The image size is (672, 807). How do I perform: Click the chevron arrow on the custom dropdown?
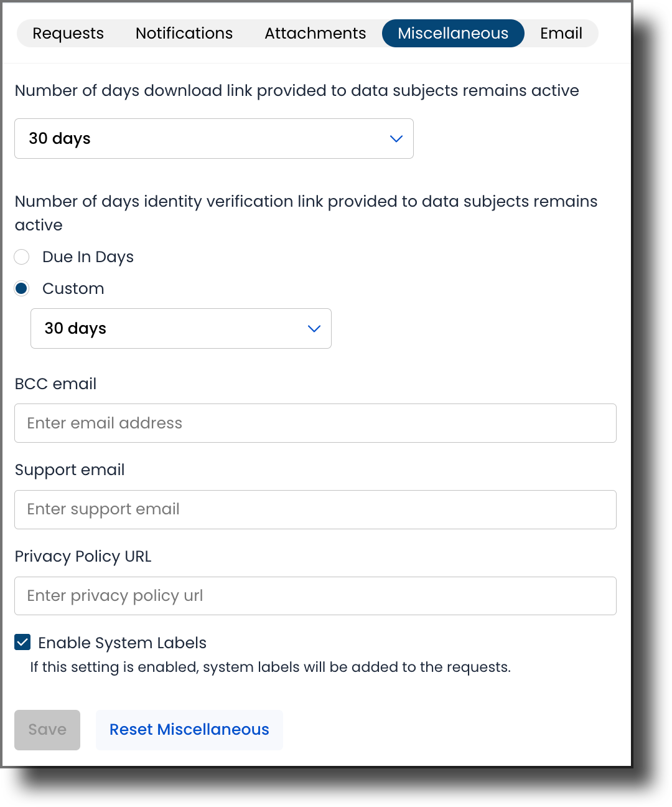point(314,328)
